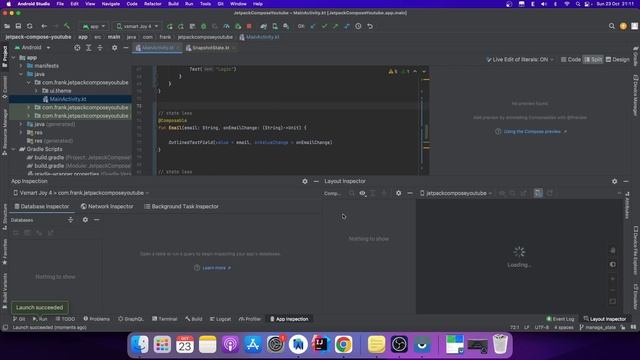Select MainActivity.kt in project tree
Viewport: 640px width, 360px height.
(68, 99)
